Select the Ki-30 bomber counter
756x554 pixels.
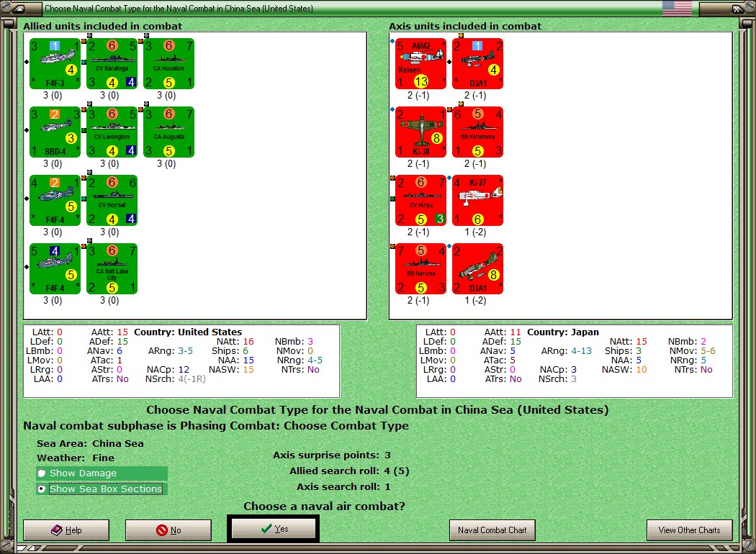pos(421,132)
